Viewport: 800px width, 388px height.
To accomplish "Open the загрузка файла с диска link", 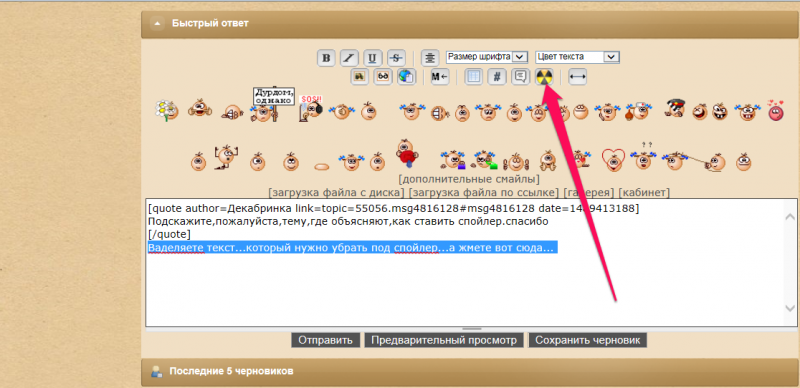I will 337,192.
